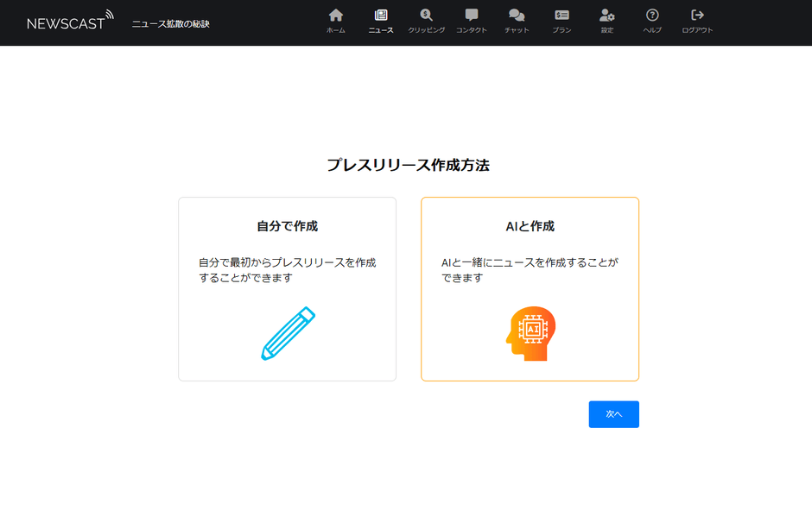This screenshot has height=523, width=812.
Task: Select the 自分で作成 card title
Action: click(x=287, y=226)
